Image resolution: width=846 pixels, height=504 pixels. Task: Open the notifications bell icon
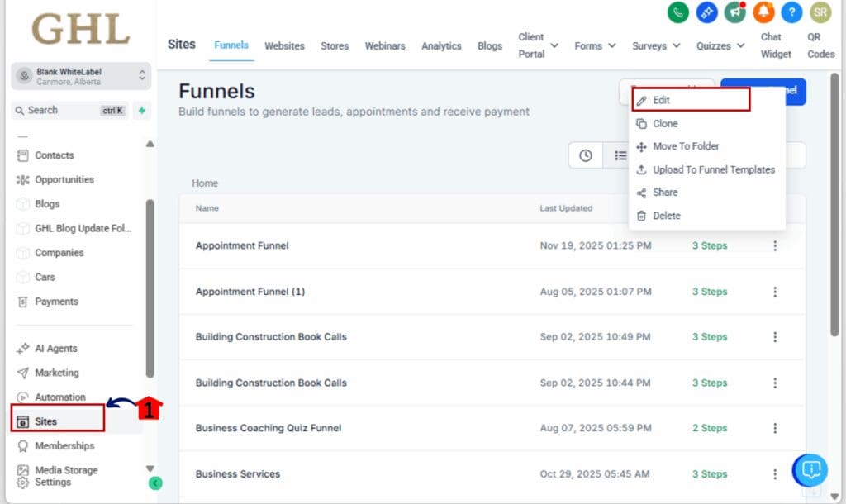[x=763, y=12]
